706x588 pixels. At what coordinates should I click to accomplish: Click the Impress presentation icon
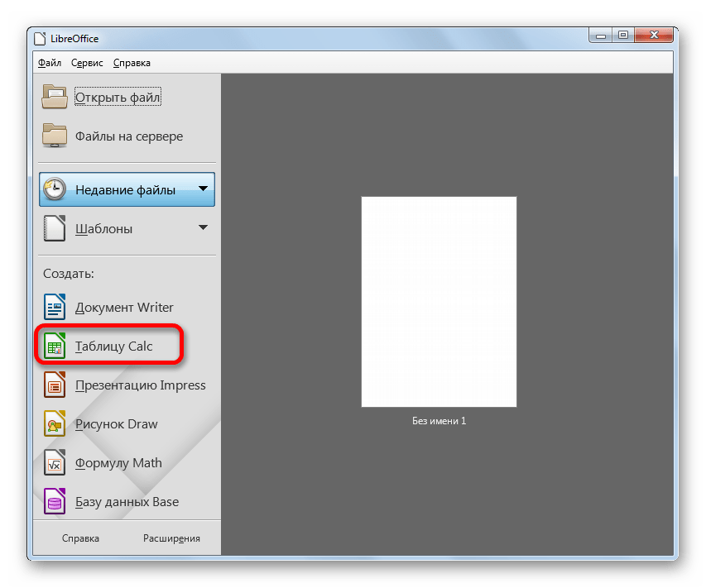[55, 385]
